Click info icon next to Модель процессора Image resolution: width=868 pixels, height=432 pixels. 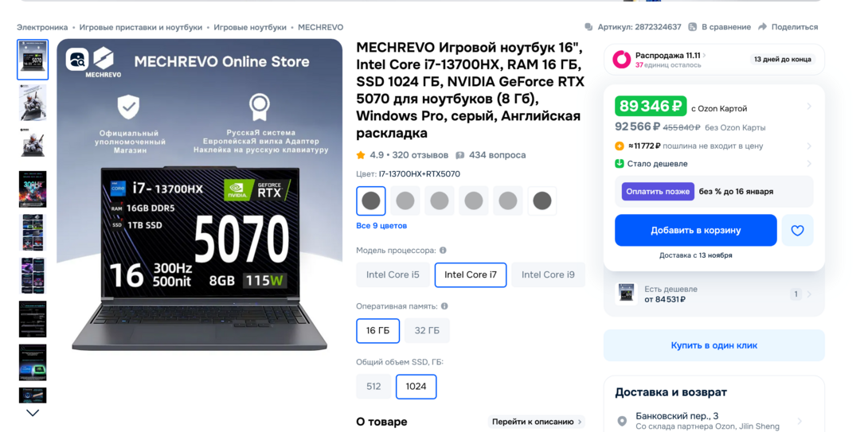[443, 251]
